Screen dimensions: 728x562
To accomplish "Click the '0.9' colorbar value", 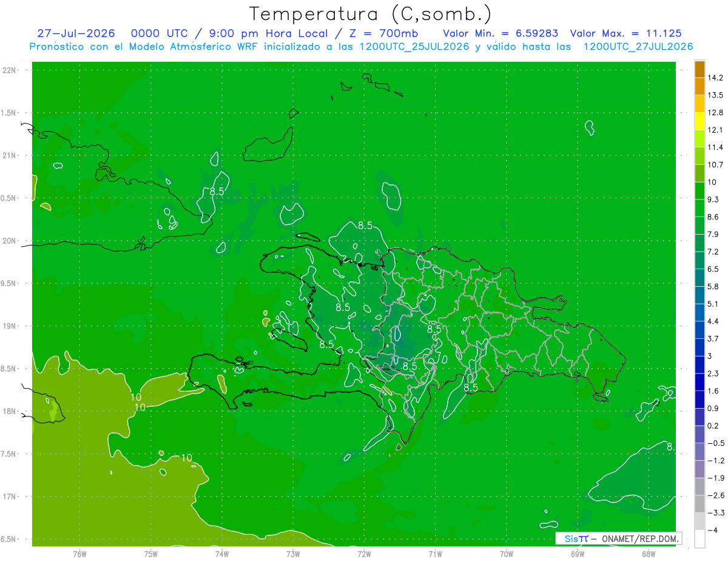I will point(713,408).
